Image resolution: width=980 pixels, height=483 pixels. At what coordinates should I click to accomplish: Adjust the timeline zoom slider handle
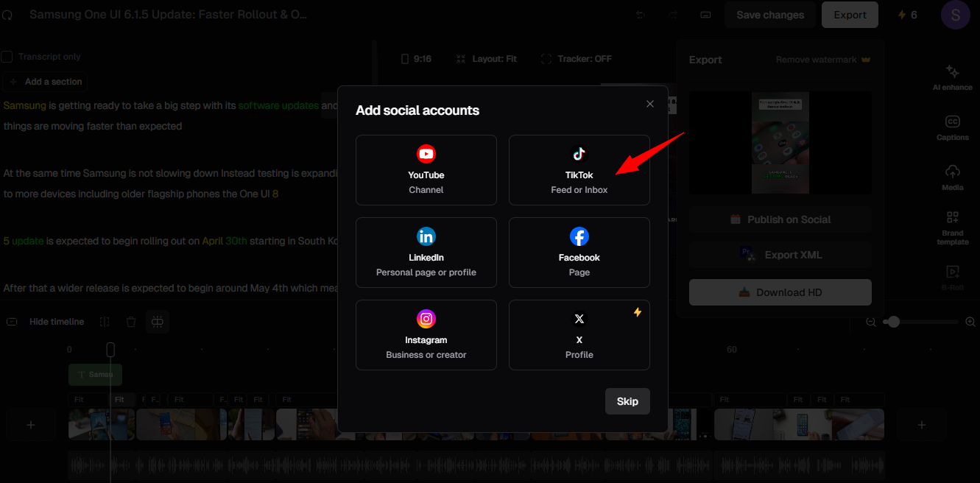click(x=894, y=322)
